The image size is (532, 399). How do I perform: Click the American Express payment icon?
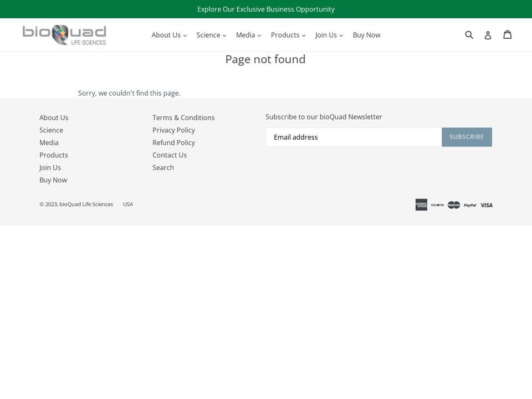pyautogui.click(x=421, y=205)
